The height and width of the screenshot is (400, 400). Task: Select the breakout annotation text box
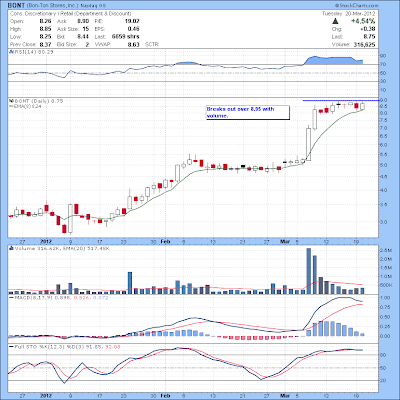(x=248, y=112)
